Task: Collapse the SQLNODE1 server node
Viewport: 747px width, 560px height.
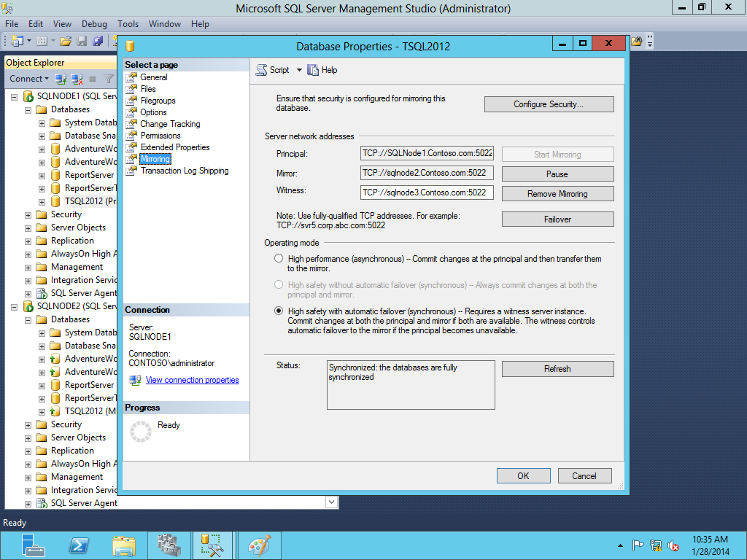Action: [15, 97]
